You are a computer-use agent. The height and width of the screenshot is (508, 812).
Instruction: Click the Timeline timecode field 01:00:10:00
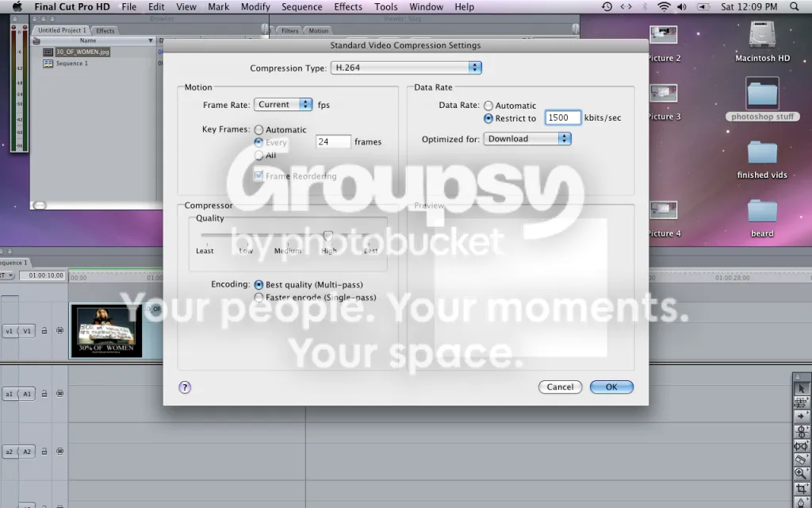point(44,275)
